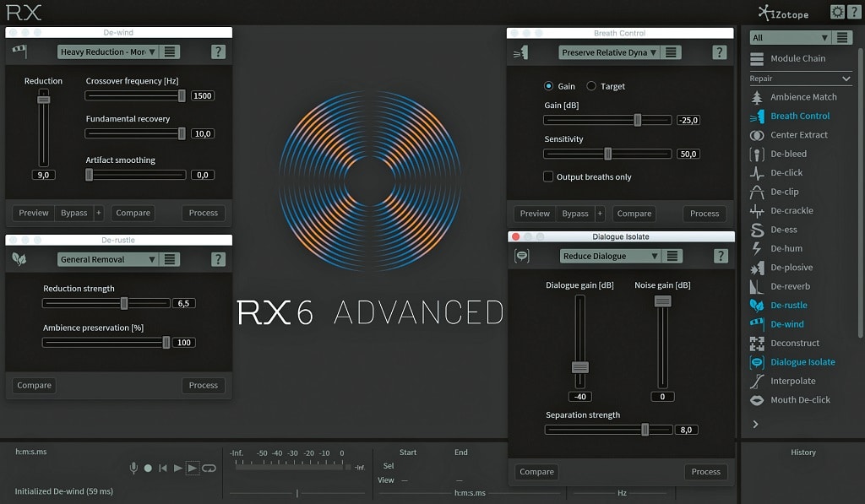
Task: Toggle loop playback button
Action: point(209,469)
